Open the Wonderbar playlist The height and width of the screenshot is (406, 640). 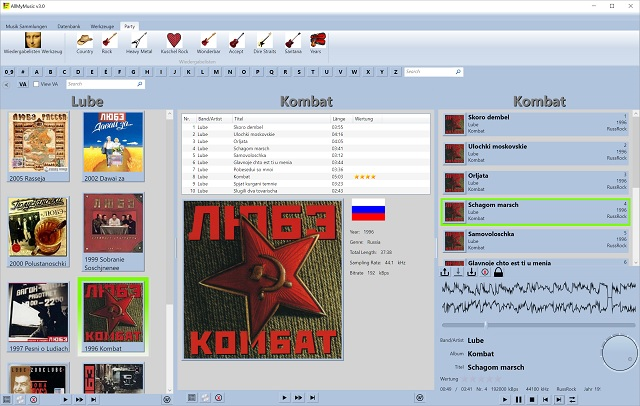click(208, 44)
